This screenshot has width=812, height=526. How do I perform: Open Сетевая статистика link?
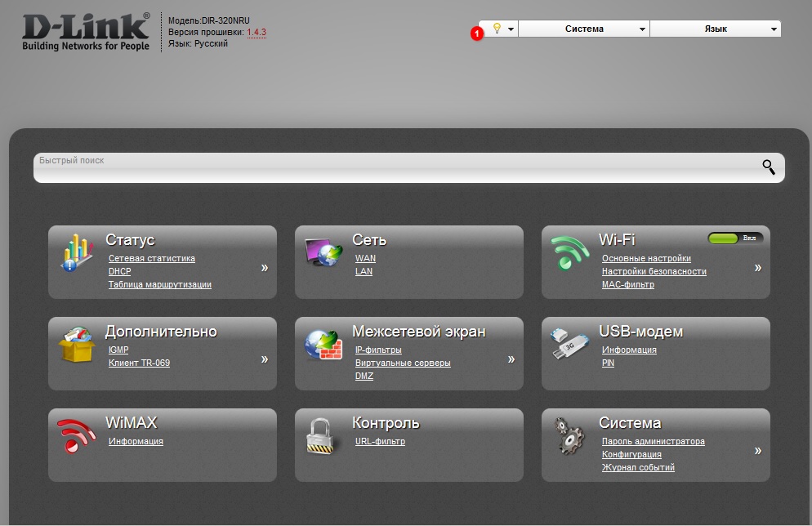pos(152,258)
